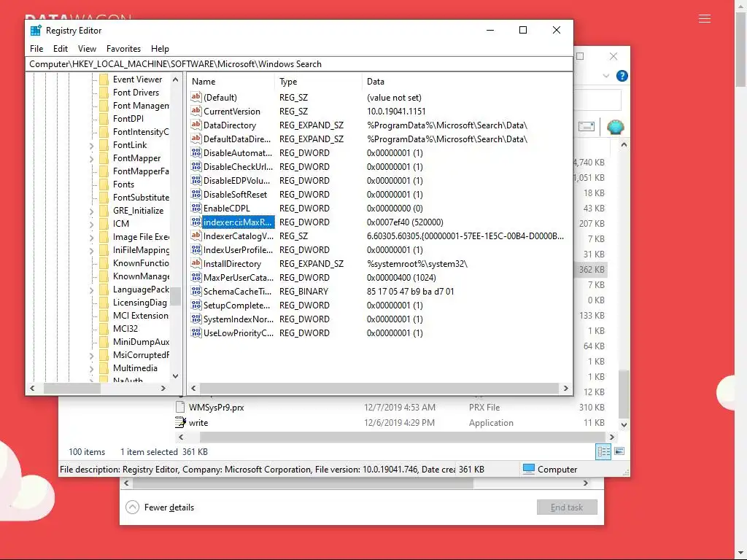Open the Edit menu
Image resolution: width=747 pixels, height=560 pixels.
[60, 49]
